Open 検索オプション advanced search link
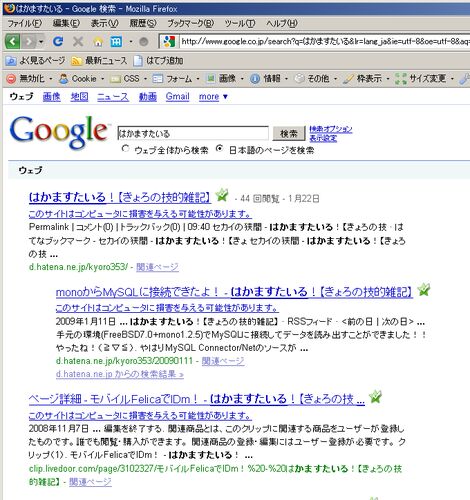This screenshot has height=500, width=470. (x=331, y=129)
